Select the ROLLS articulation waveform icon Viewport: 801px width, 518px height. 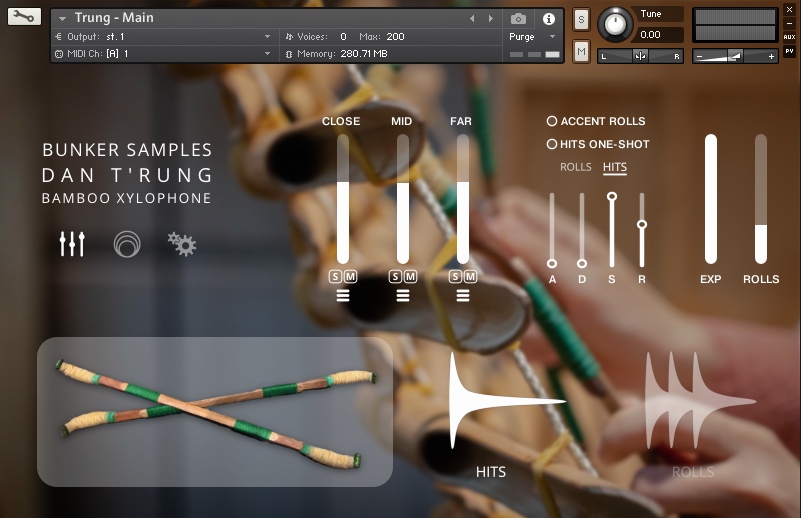[694, 402]
